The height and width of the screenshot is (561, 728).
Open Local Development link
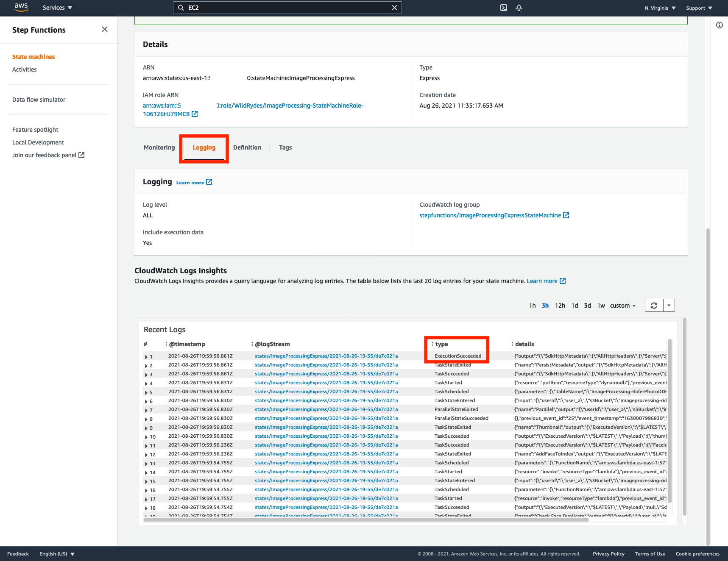(x=38, y=142)
